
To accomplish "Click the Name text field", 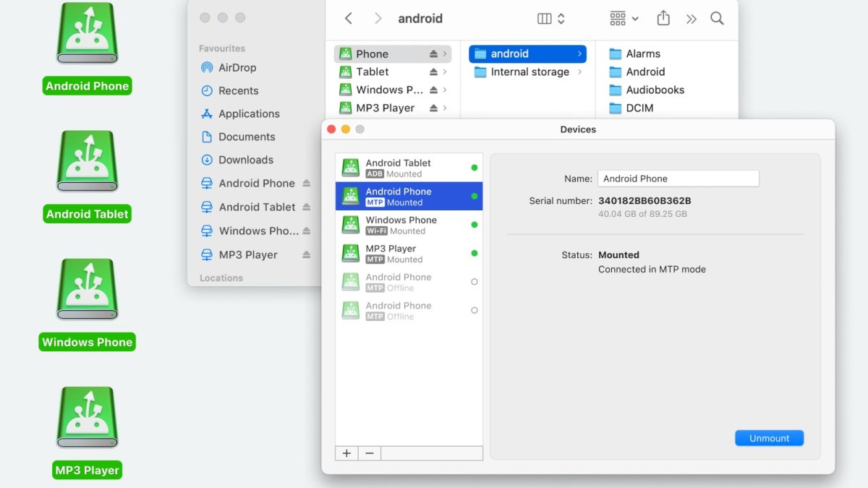I will [x=678, y=179].
